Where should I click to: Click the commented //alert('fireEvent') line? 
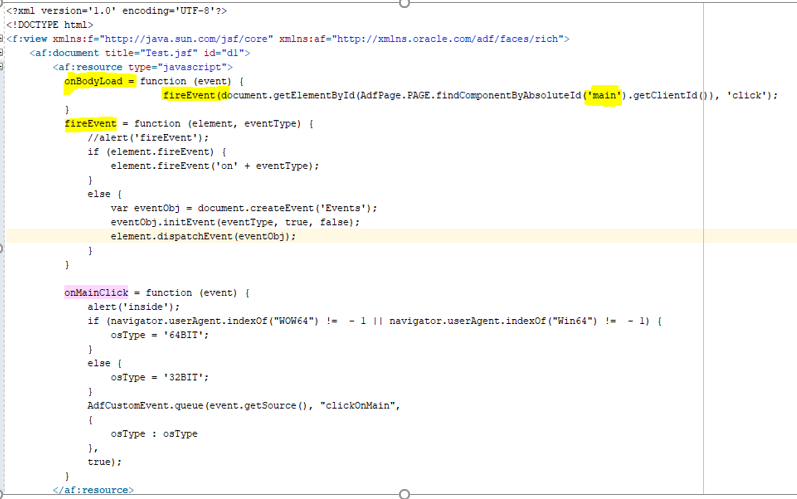(x=148, y=138)
